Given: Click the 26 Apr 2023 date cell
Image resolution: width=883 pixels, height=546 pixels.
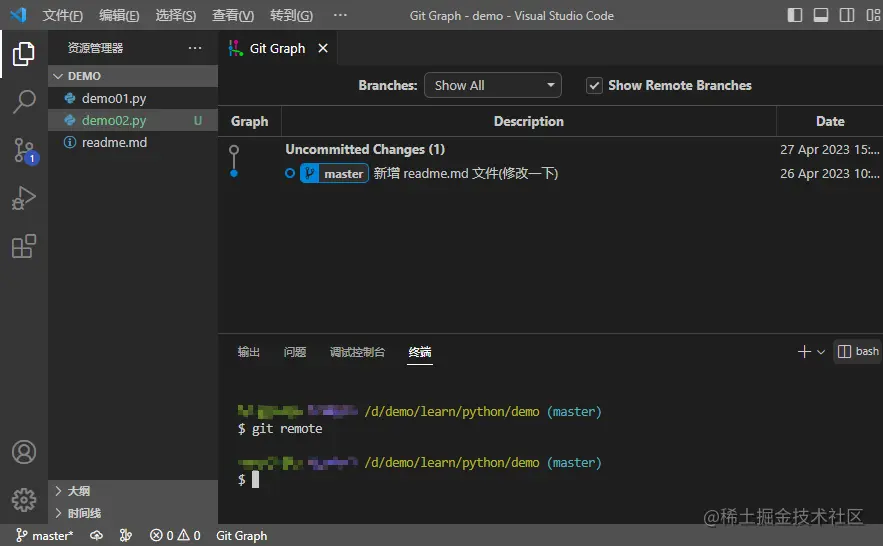Looking at the screenshot, I should (x=830, y=173).
